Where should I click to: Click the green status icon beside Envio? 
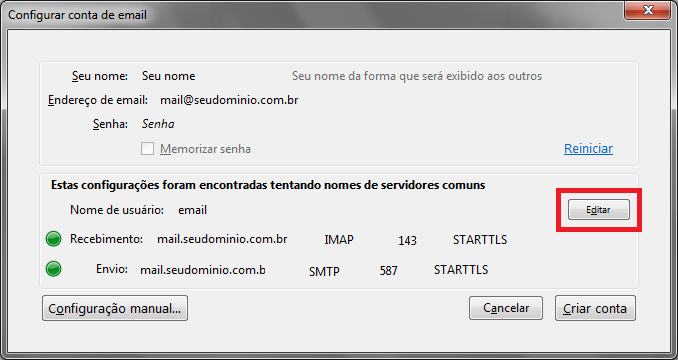[x=53, y=269]
